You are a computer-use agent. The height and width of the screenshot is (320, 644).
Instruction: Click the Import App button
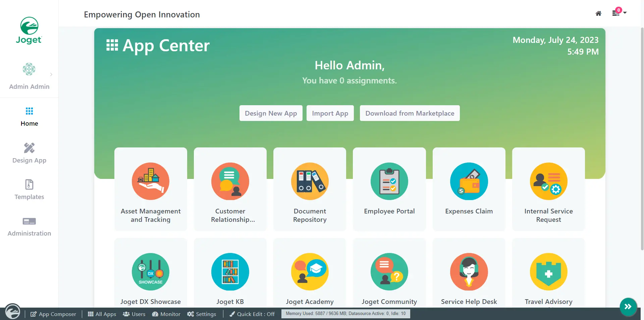(330, 113)
